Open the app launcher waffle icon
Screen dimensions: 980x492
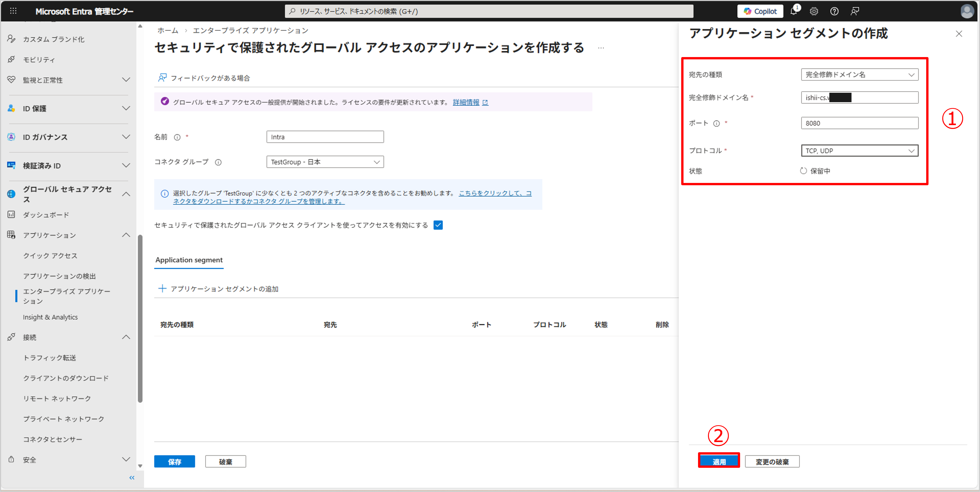[x=13, y=11]
